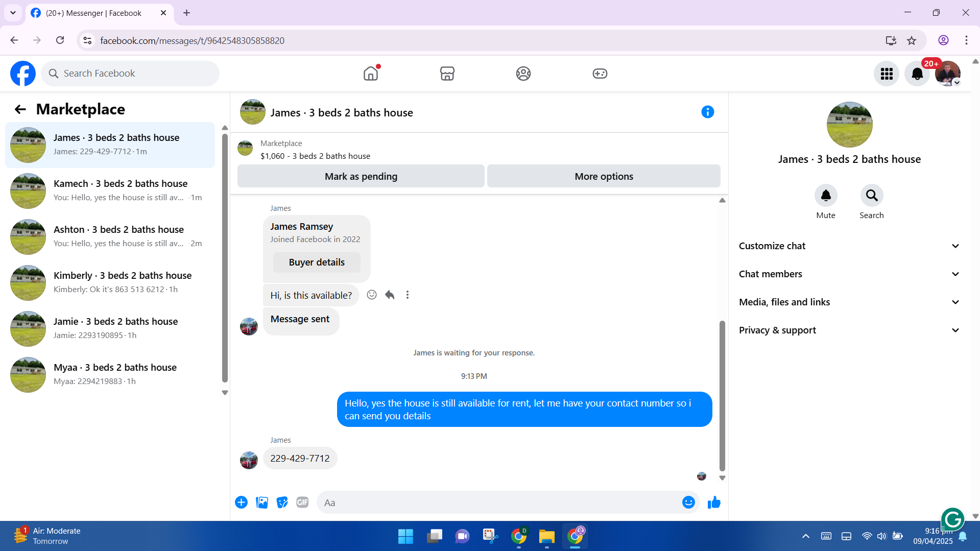Image resolution: width=980 pixels, height=551 pixels.
Task: Choose a sticker in composer
Action: coord(282,502)
